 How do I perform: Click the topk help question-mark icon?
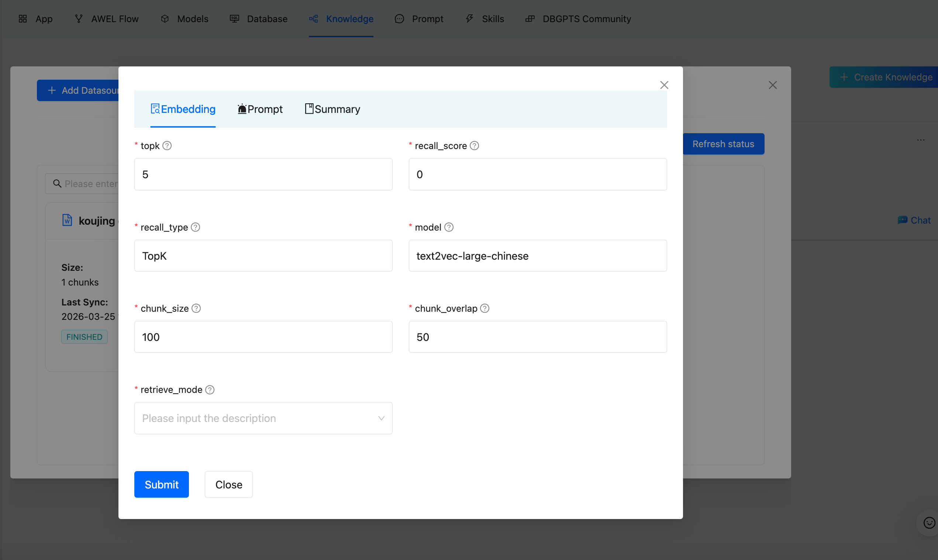coord(167,146)
